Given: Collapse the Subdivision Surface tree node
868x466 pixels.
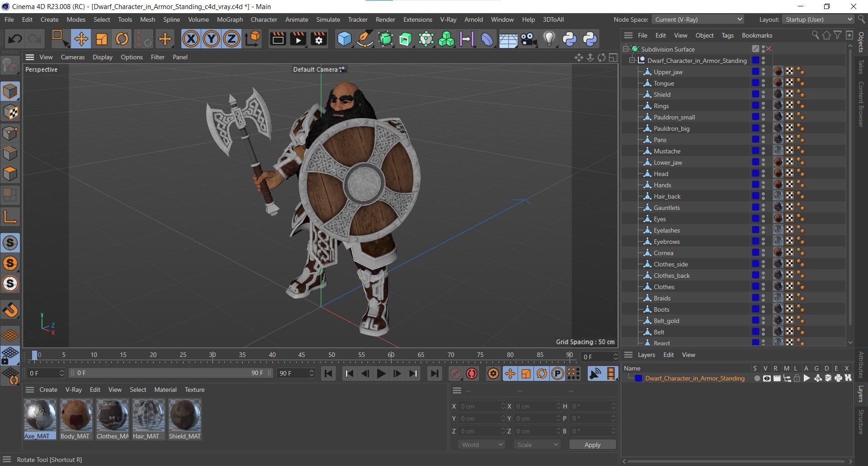Looking at the screenshot, I should tap(626, 49).
